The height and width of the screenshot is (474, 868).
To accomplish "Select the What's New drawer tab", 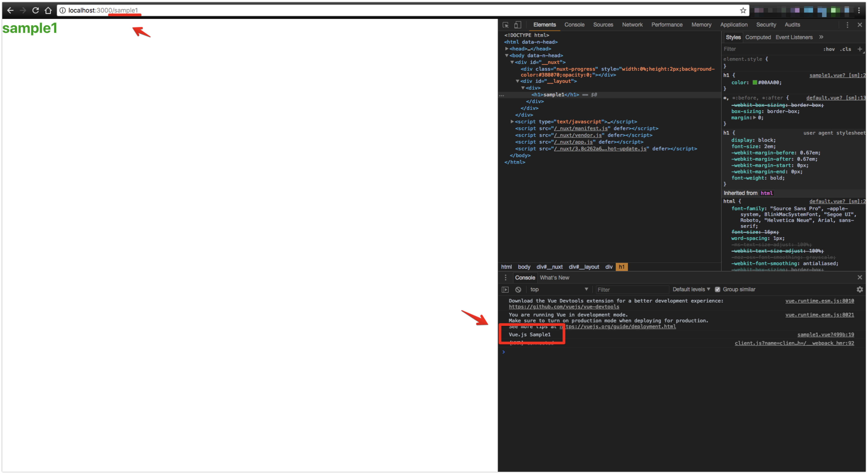I will pyautogui.click(x=554, y=278).
